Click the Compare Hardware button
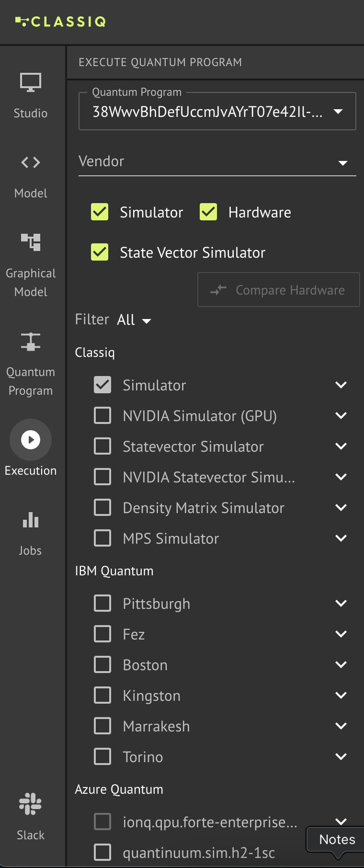 pyautogui.click(x=278, y=290)
